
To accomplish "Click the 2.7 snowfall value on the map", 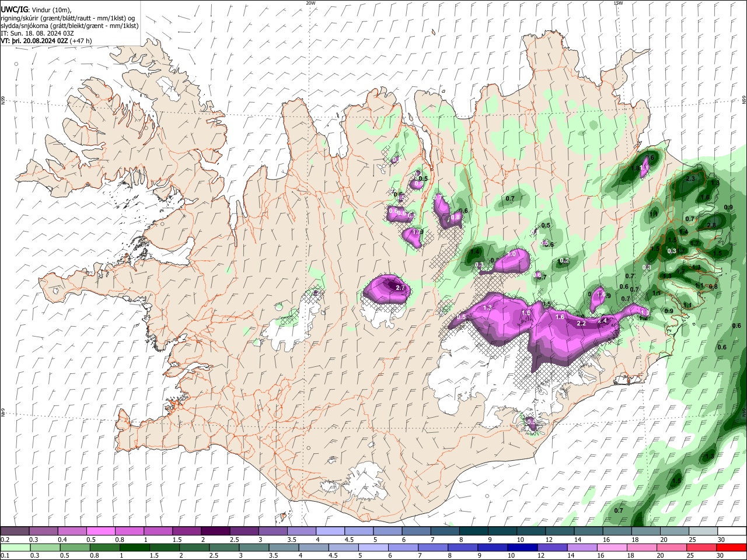I will pos(400,288).
